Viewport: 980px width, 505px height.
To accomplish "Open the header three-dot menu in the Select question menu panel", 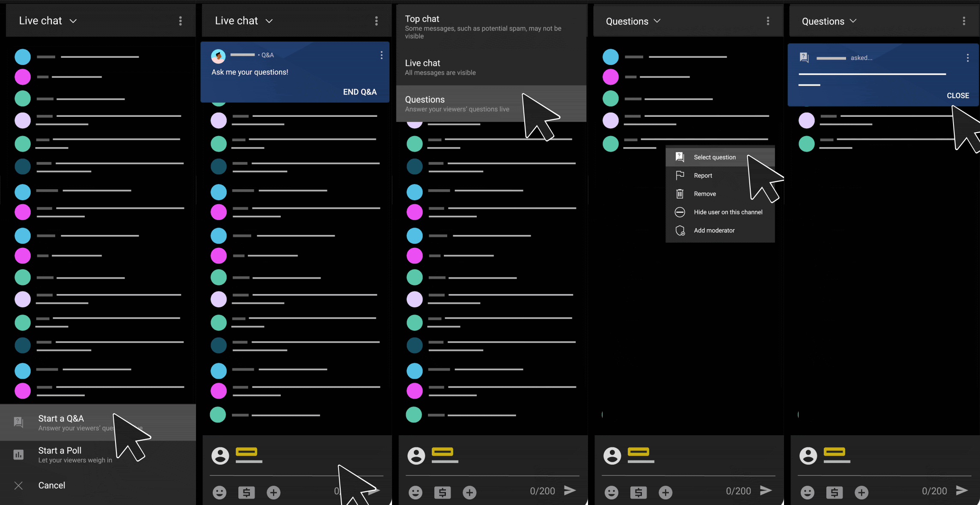I will [768, 21].
